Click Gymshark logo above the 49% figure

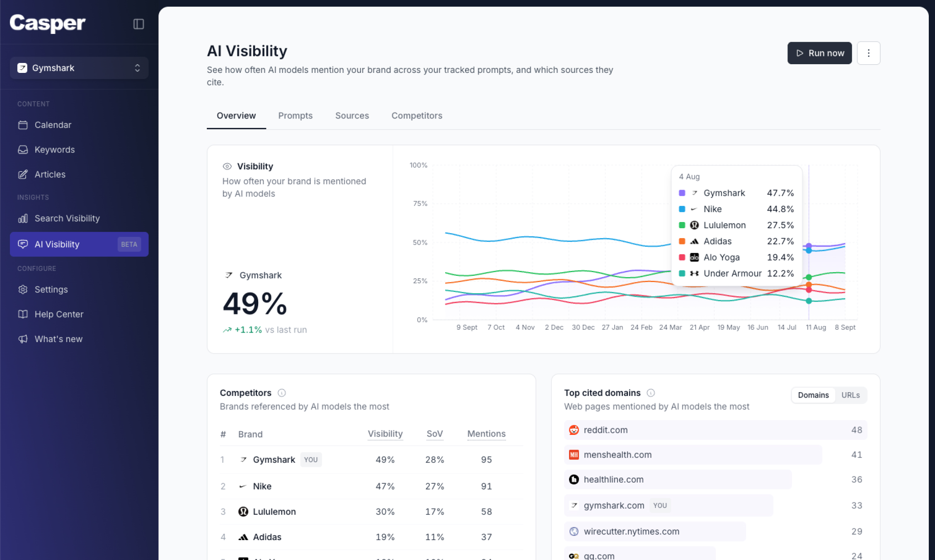228,275
